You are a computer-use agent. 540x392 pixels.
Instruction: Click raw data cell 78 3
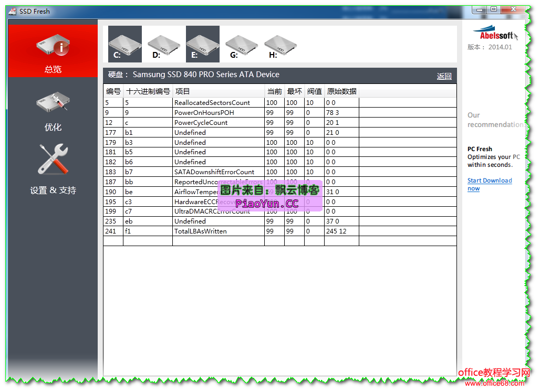341,112
